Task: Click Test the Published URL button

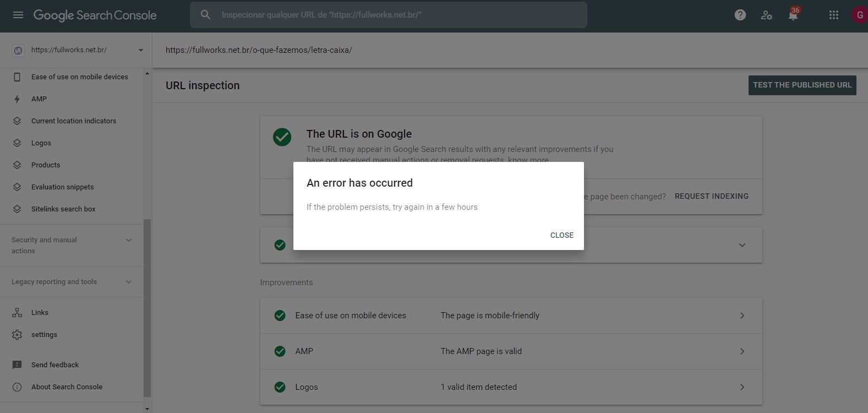Action: click(802, 85)
